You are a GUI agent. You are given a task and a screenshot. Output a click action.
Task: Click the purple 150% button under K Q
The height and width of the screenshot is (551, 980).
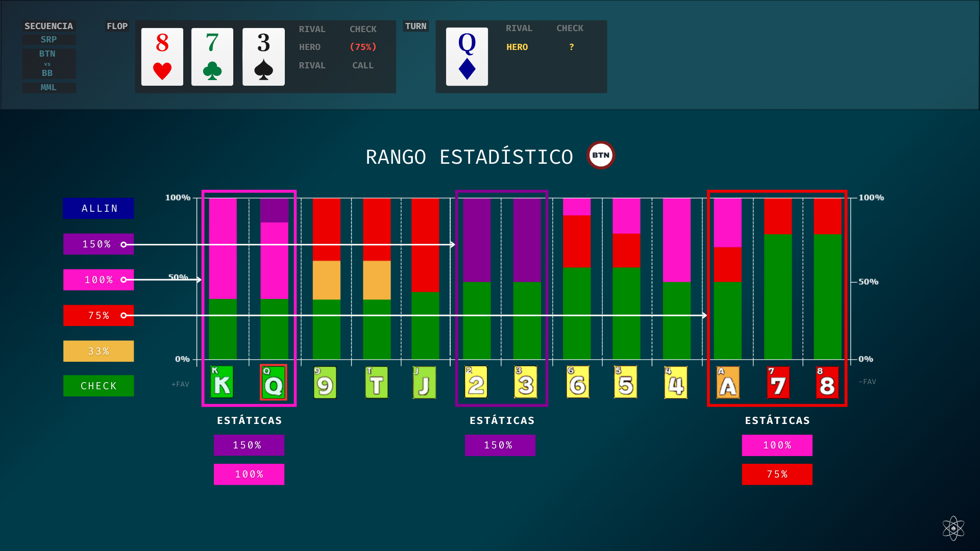tap(249, 445)
